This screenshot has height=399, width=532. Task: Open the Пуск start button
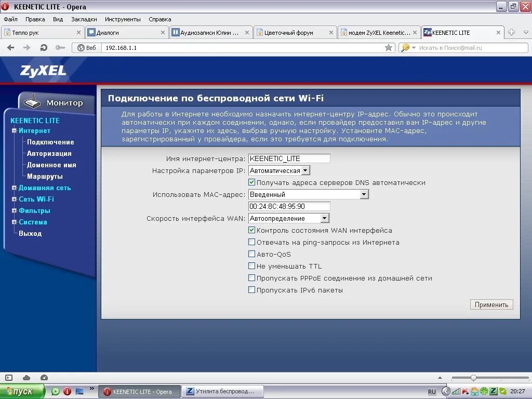(22, 392)
